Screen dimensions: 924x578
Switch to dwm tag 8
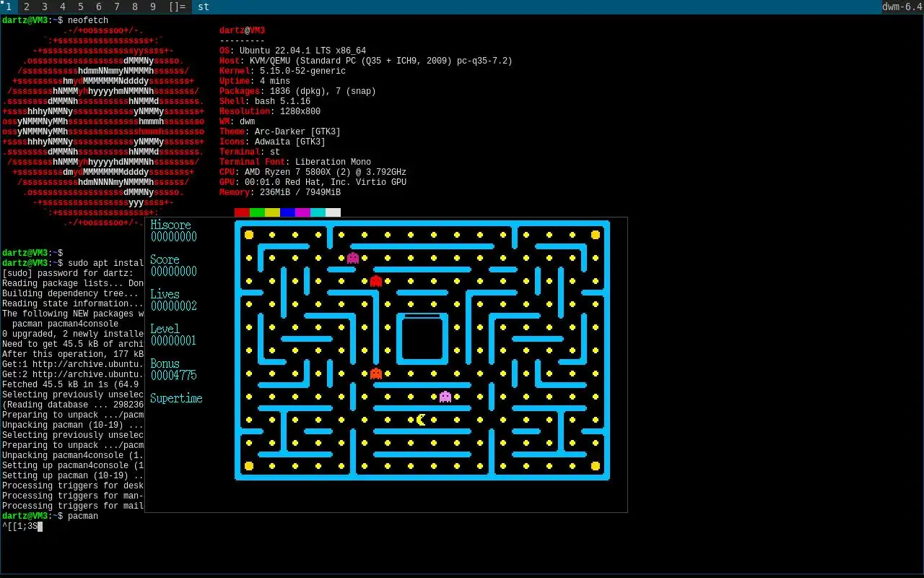(x=135, y=7)
